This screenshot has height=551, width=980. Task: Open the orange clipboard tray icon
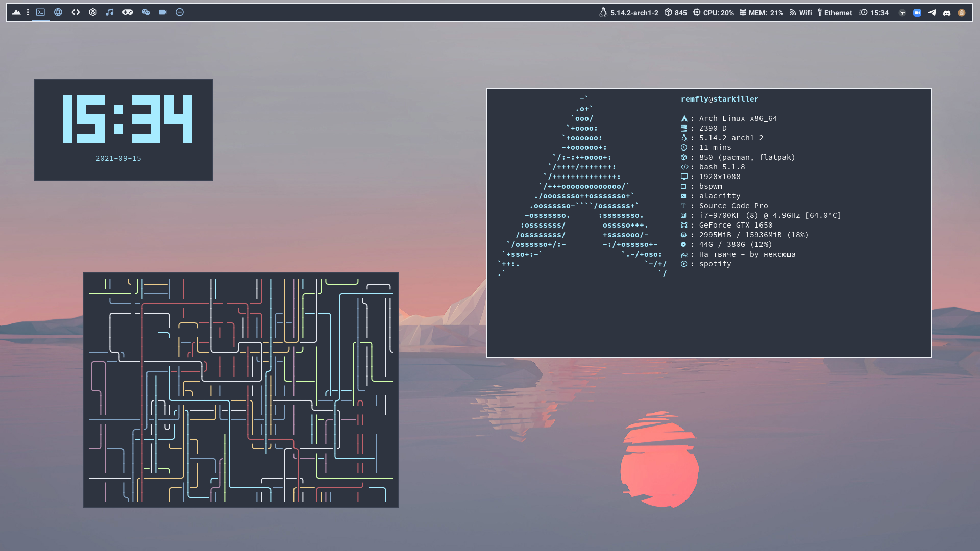(962, 13)
